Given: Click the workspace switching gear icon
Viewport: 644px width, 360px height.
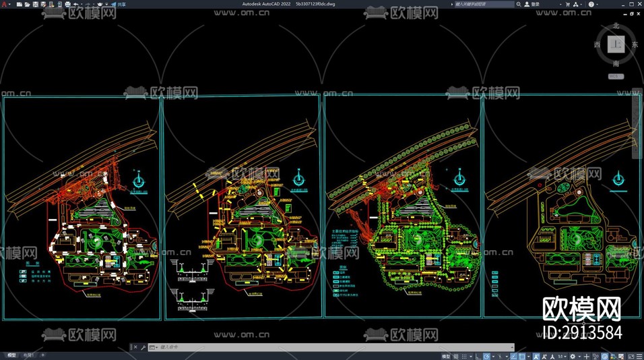Looking at the screenshot, I should 573,356.
